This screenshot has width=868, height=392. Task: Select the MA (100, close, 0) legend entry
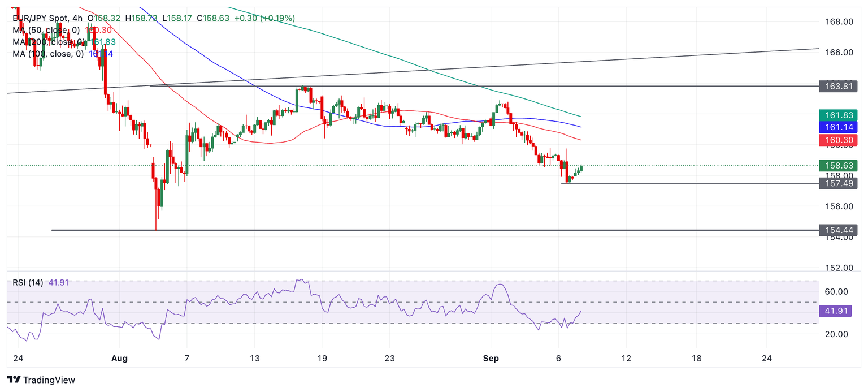48,54
